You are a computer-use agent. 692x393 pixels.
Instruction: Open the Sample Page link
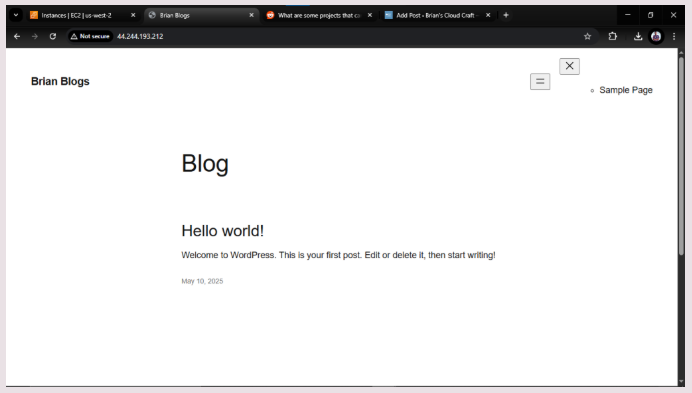[625, 90]
